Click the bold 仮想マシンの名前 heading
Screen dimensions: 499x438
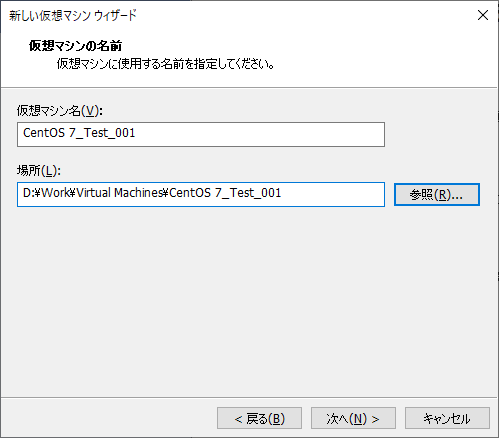(75, 46)
